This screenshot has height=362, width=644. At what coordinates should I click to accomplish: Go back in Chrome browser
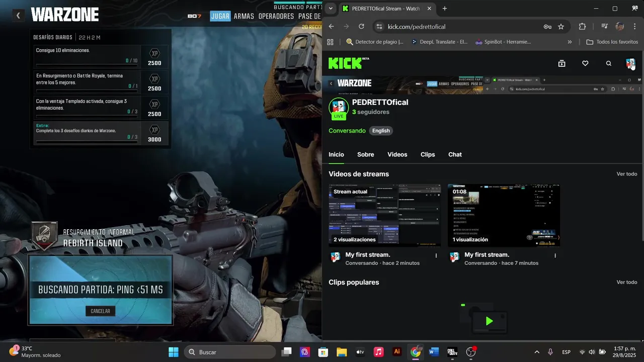(x=331, y=27)
